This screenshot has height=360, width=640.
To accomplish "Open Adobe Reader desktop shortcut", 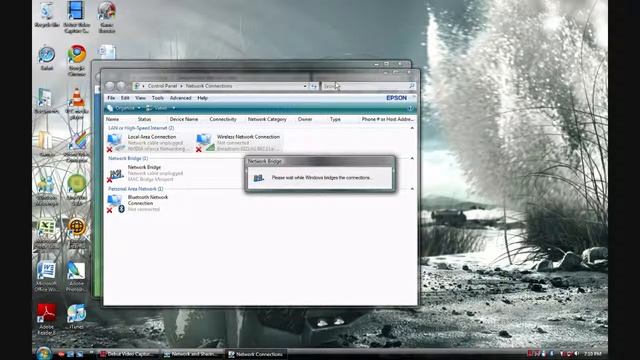I will click(x=46, y=319).
